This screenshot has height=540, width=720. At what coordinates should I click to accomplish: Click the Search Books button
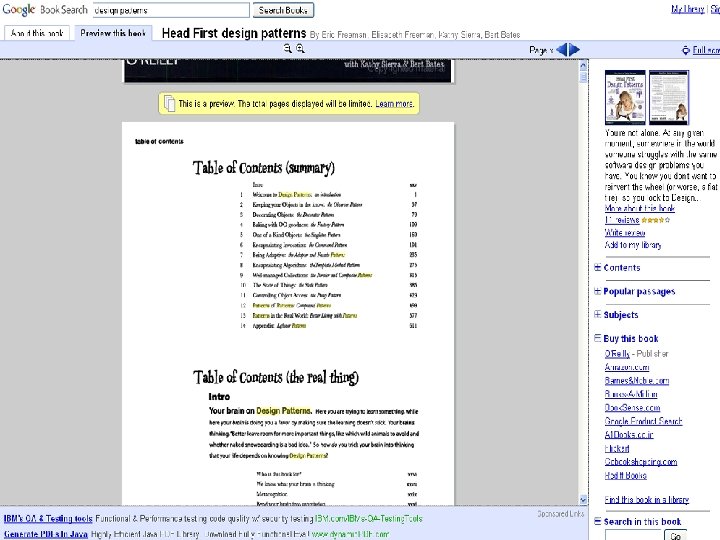click(283, 10)
